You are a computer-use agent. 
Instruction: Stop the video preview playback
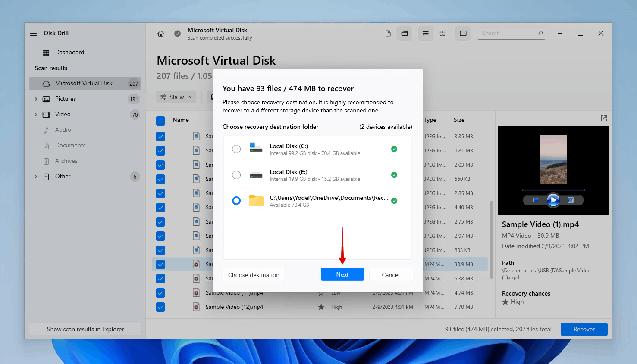(x=536, y=200)
